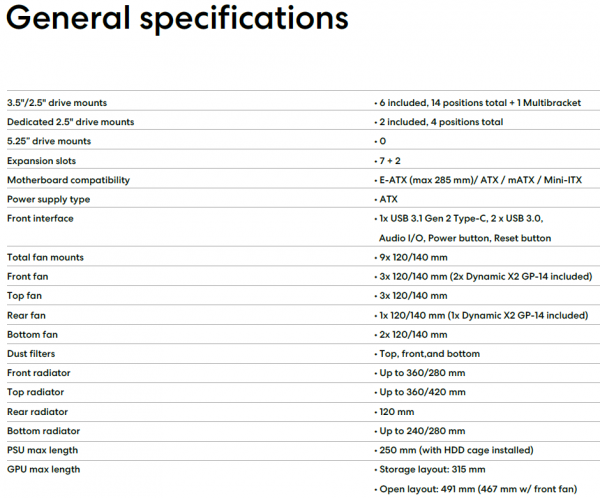Select the Rear radiator 120 mm value
600x498 pixels.
[396, 412]
